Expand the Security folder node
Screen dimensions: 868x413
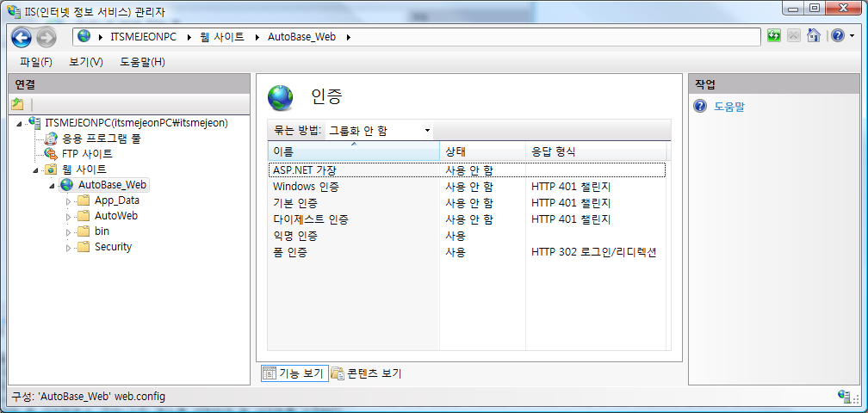pos(69,248)
